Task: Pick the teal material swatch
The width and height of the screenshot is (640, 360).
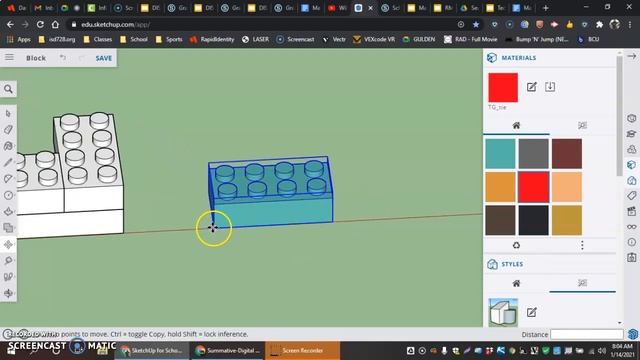Action: (x=500, y=153)
